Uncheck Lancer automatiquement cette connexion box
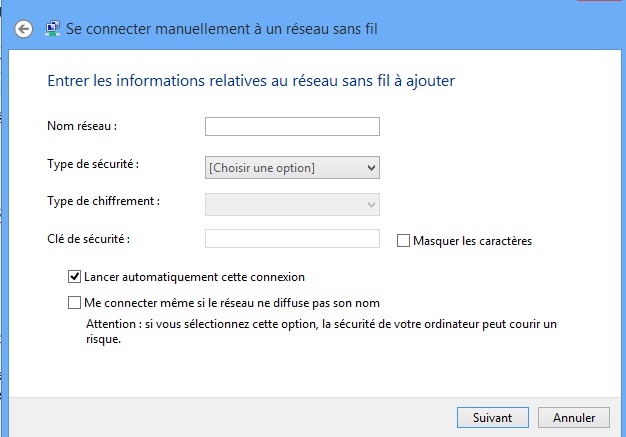 point(74,277)
